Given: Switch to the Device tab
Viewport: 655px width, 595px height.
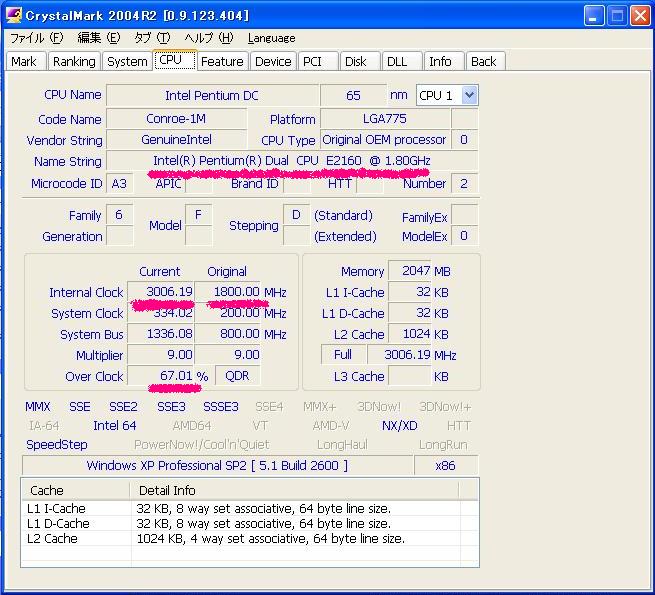Looking at the screenshot, I should pyautogui.click(x=273, y=61).
